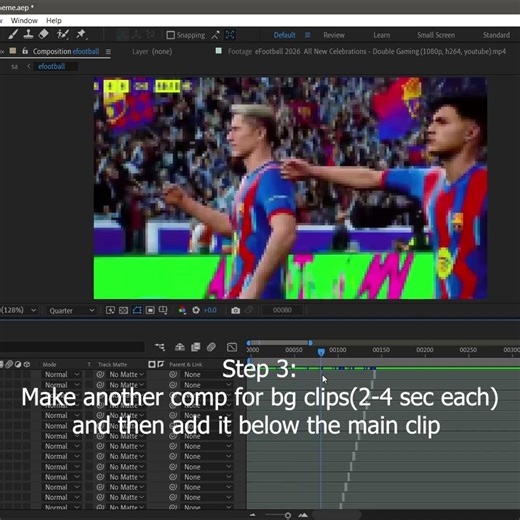Click the timeline zoom slider knob

288,515
